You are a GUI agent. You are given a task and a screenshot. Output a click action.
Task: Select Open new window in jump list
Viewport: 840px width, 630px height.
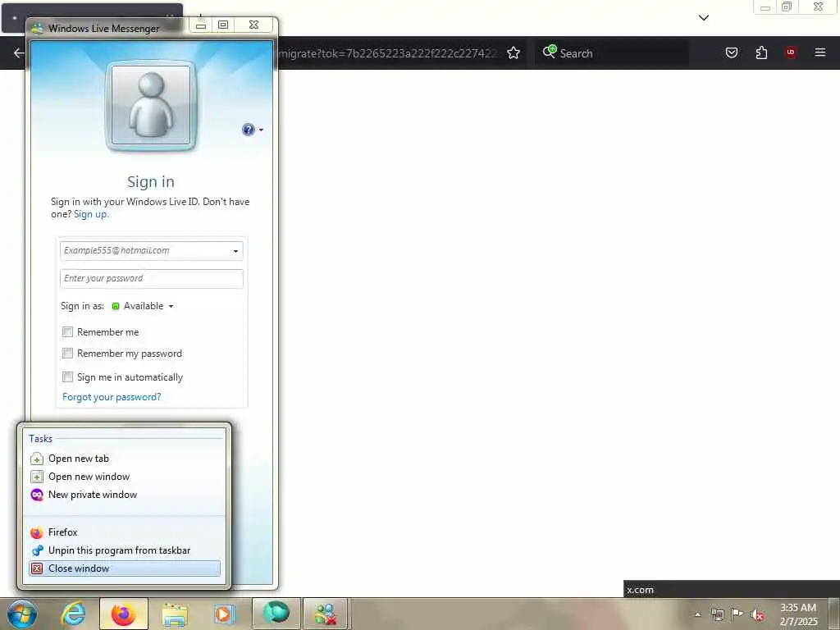pos(125,477)
